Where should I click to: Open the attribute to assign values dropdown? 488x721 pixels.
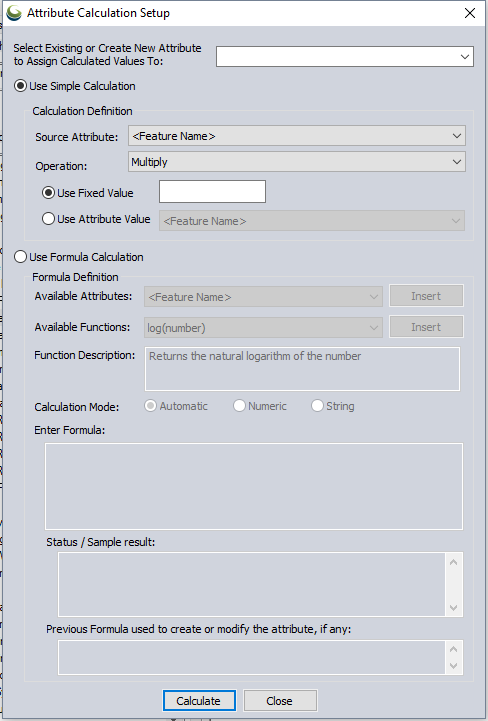tap(345, 57)
